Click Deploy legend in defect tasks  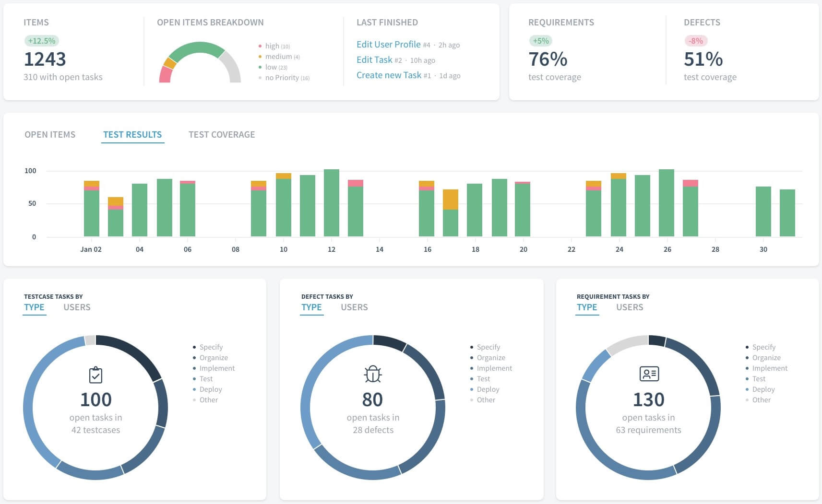pyautogui.click(x=485, y=389)
